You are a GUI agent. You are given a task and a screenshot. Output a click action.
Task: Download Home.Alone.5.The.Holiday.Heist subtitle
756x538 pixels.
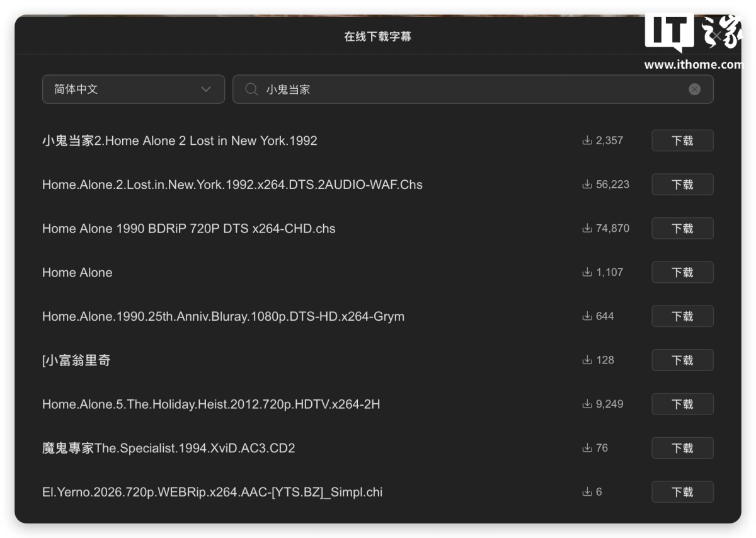click(x=682, y=404)
